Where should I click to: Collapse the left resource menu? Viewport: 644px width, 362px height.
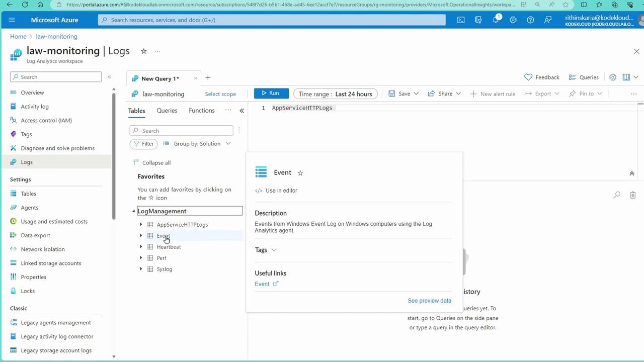pyautogui.click(x=109, y=77)
